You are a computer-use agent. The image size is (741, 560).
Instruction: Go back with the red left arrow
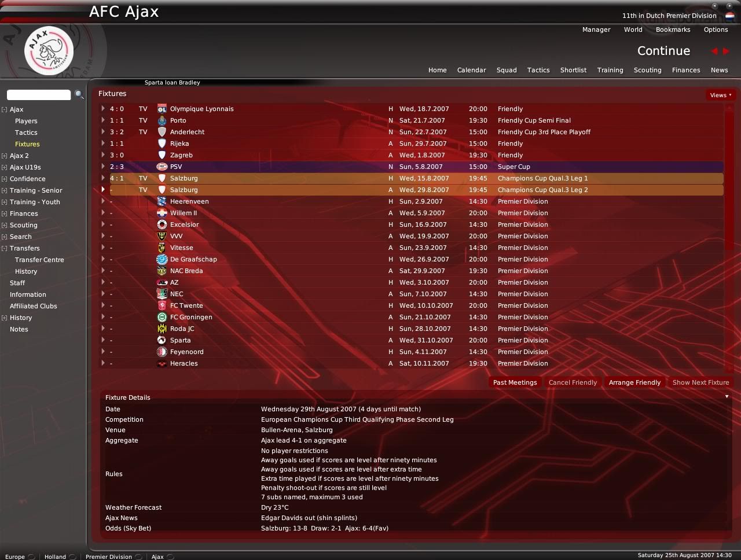(714, 51)
